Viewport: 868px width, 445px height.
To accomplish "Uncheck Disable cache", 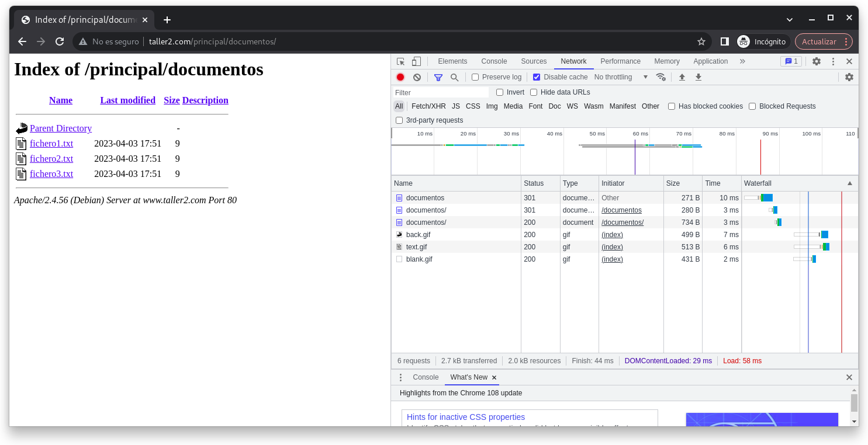I will coord(537,77).
